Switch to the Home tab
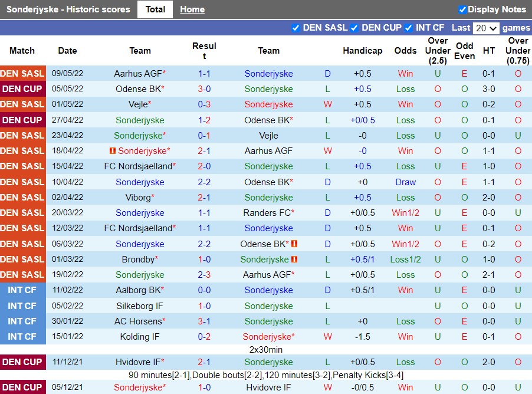The height and width of the screenshot is (394, 532). [192, 9]
